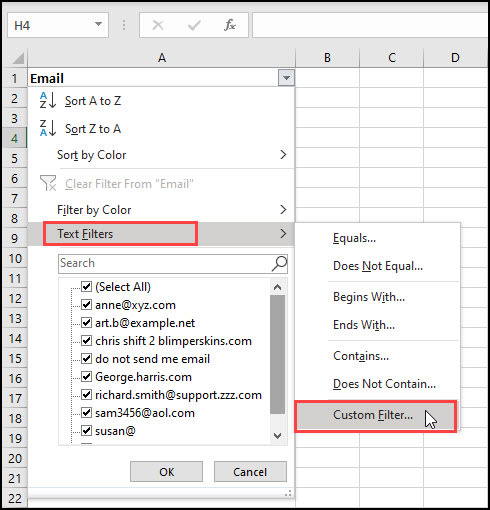490x510 pixels.
Task: Expand the Text Filters submenu arrow
Action: tap(283, 234)
